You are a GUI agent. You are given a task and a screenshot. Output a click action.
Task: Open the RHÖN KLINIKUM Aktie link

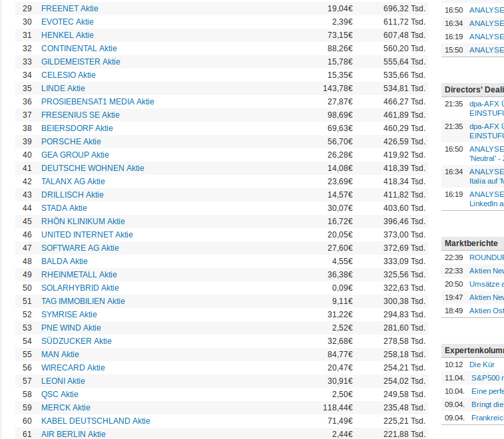[x=83, y=221]
